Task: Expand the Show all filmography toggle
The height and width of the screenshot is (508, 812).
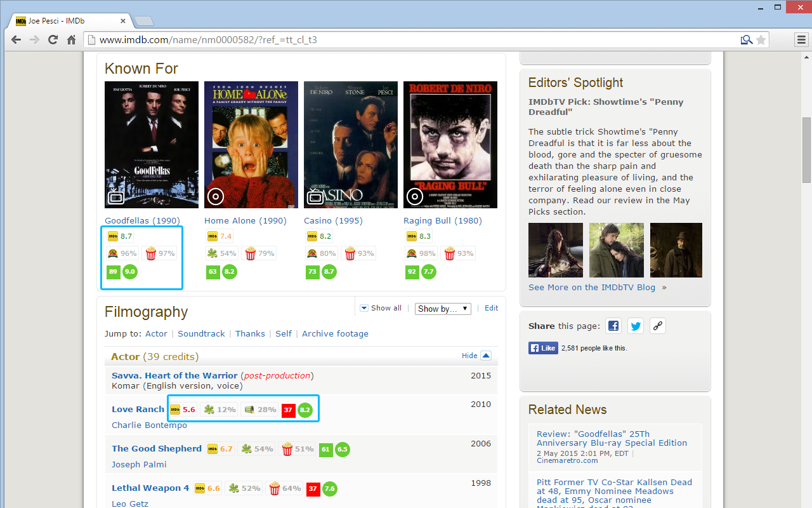Action: click(x=381, y=308)
